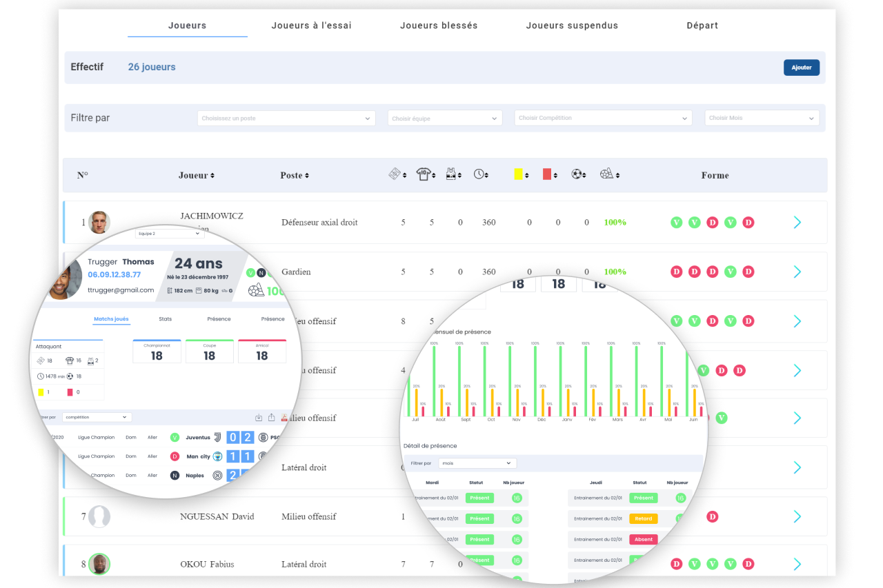883x588 pixels.
Task: Sort the table by Poste column
Action: 295,176
